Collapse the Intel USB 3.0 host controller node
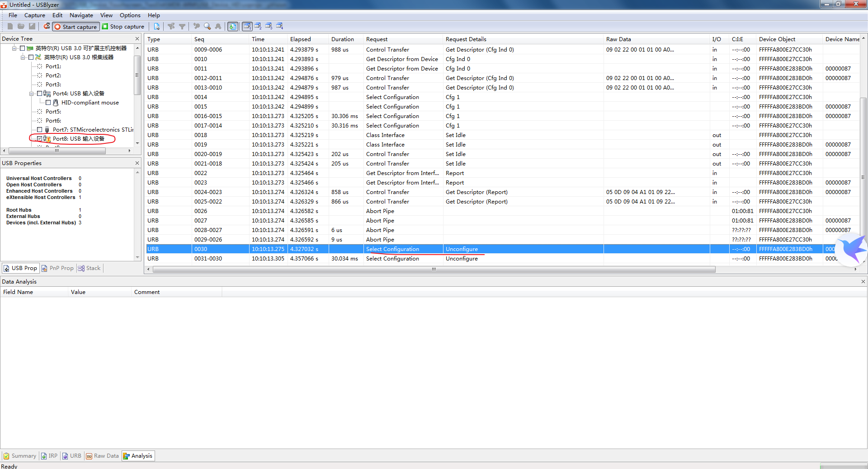 click(x=14, y=48)
